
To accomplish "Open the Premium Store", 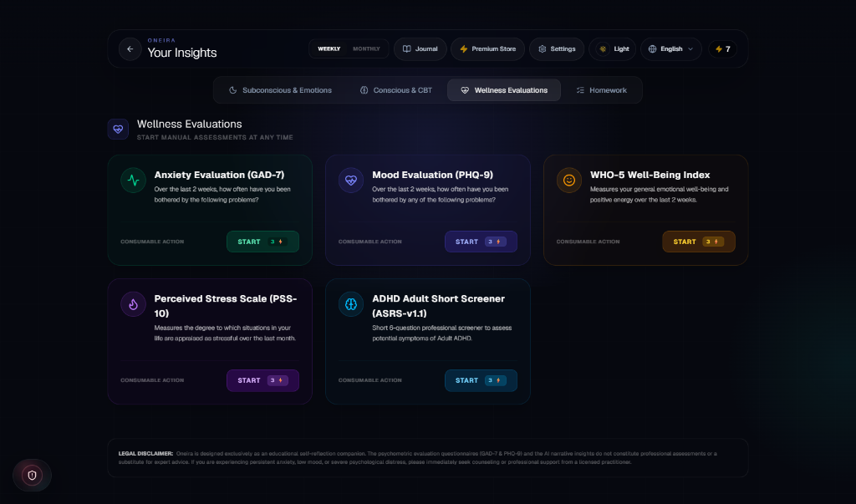I will point(487,49).
